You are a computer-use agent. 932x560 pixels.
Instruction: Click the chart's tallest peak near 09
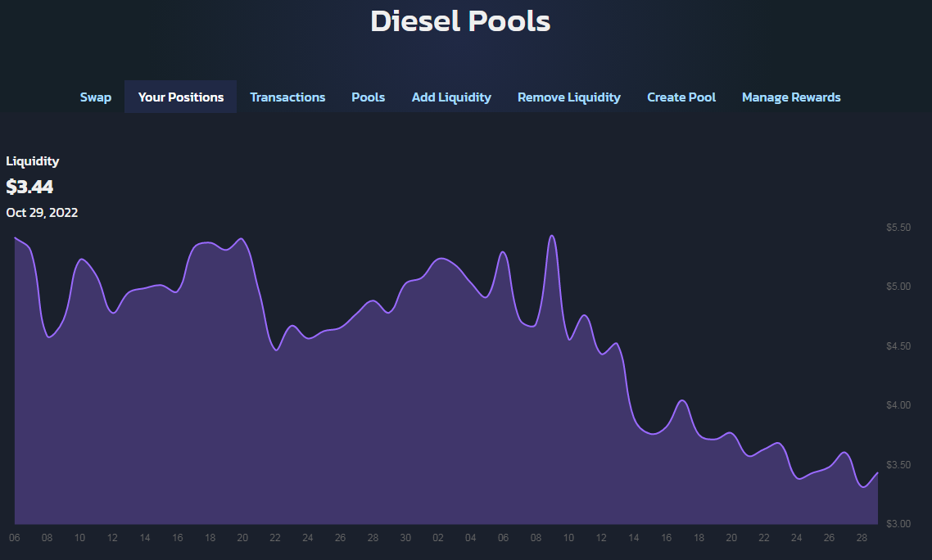(552, 236)
